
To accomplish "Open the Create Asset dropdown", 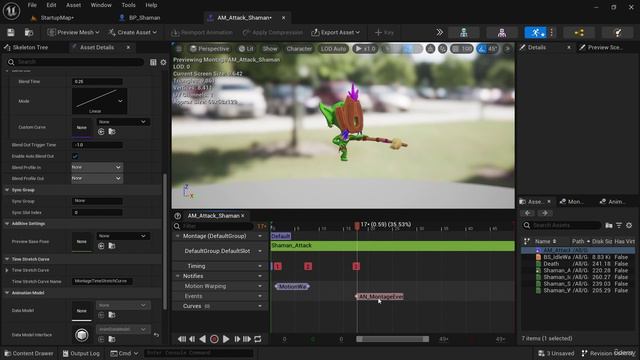I will pos(133,32).
